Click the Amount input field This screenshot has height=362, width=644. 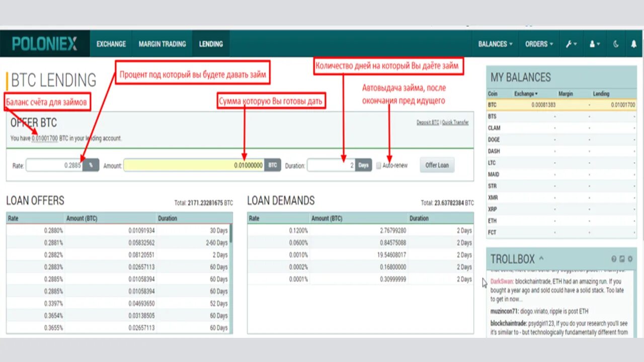tap(194, 165)
